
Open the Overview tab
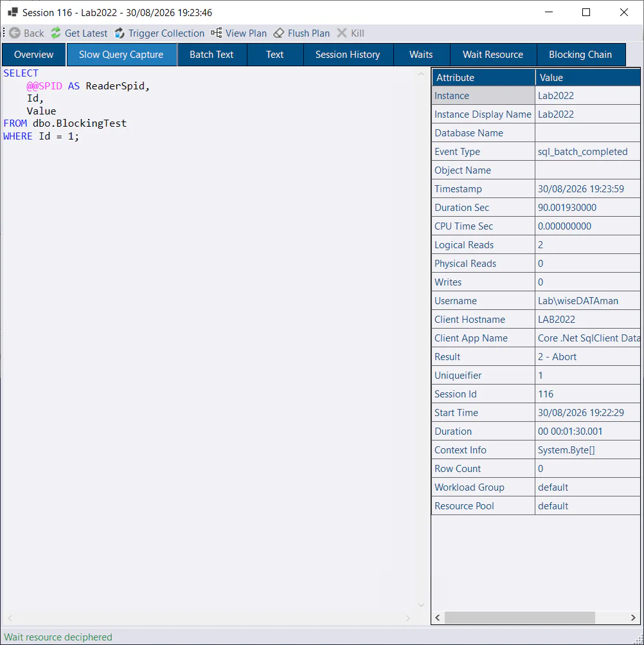[x=33, y=55]
